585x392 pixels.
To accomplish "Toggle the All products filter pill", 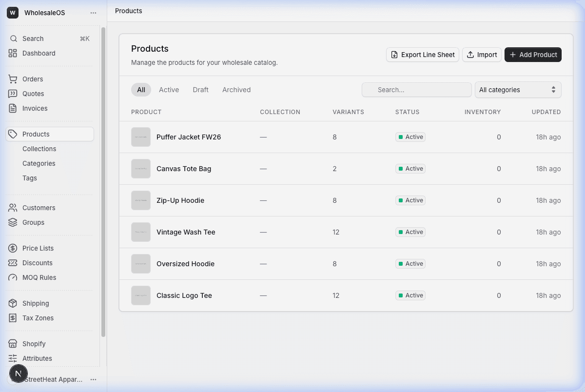I will click(141, 90).
